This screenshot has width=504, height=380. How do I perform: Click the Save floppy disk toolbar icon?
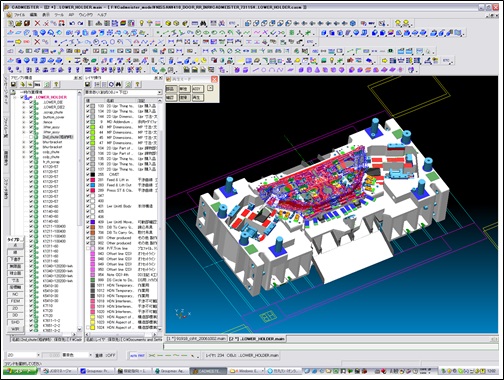pos(27,23)
